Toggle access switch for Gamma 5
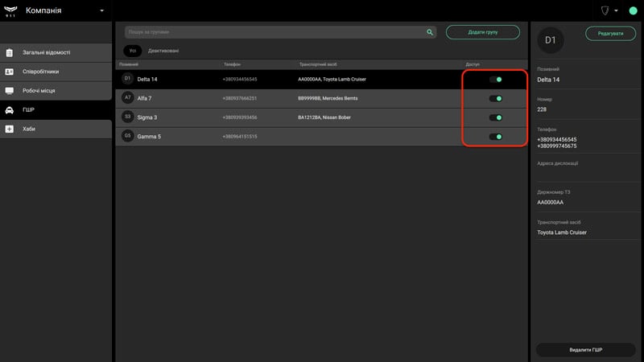The height and width of the screenshot is (362, 644). click(x=495, y=137)
